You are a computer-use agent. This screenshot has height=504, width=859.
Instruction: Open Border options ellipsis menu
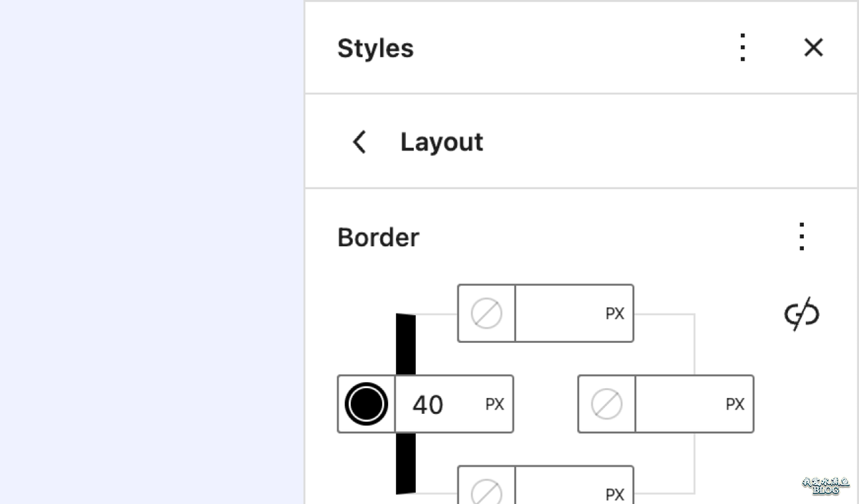802,237
